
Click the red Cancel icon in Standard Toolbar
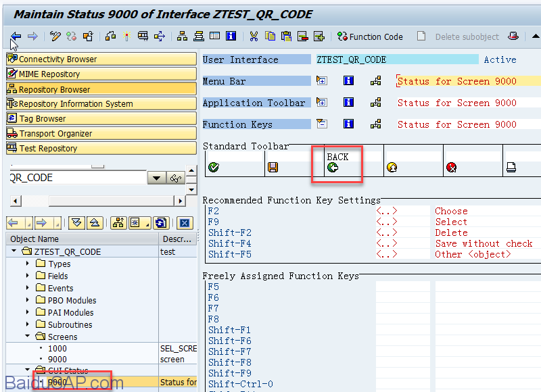[451, 168]
